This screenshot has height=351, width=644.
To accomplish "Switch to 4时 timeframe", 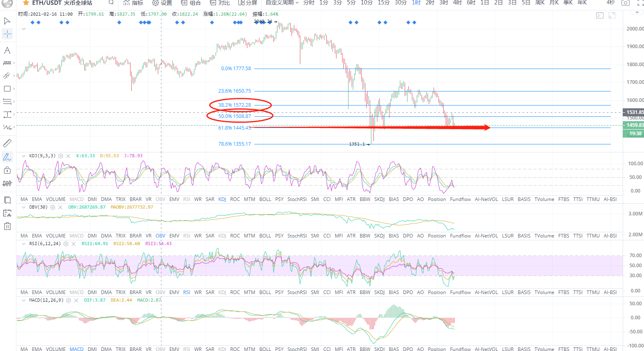I will pos(457,3).
